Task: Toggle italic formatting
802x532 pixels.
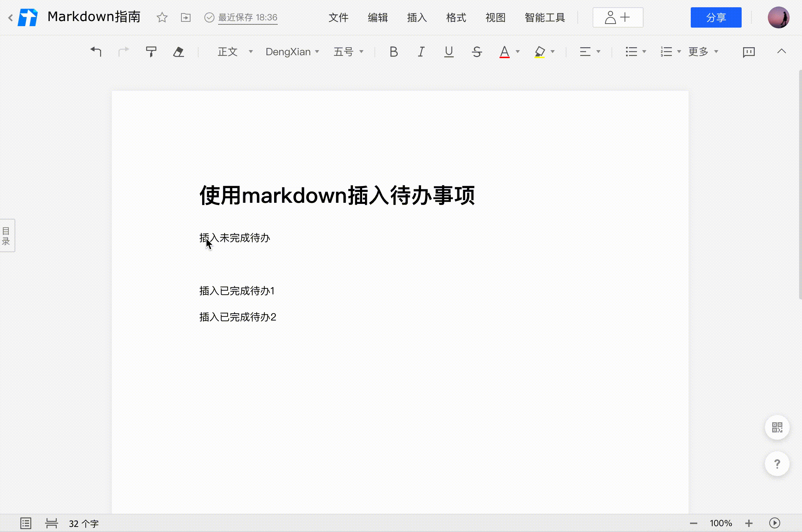Action: pos(421,52)
